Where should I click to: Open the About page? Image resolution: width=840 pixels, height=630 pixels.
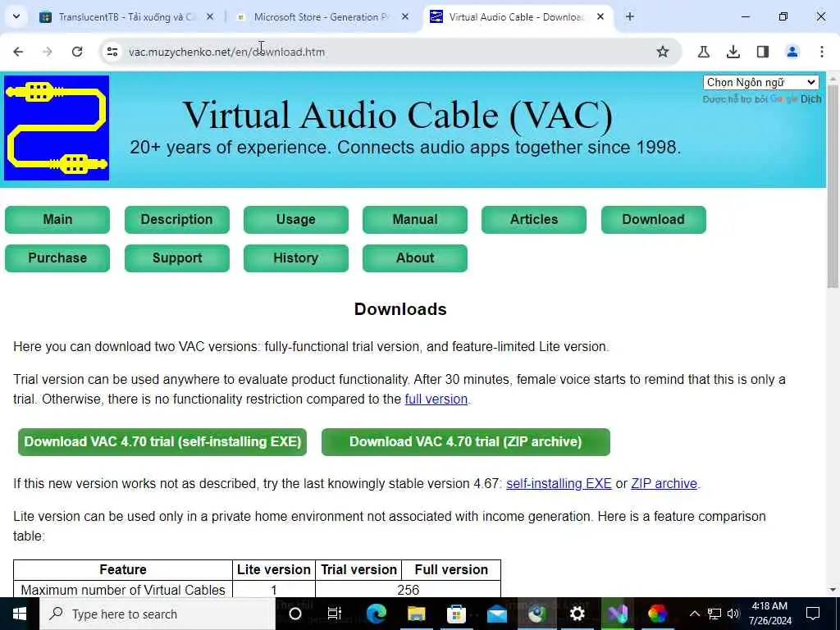[414, 258]
